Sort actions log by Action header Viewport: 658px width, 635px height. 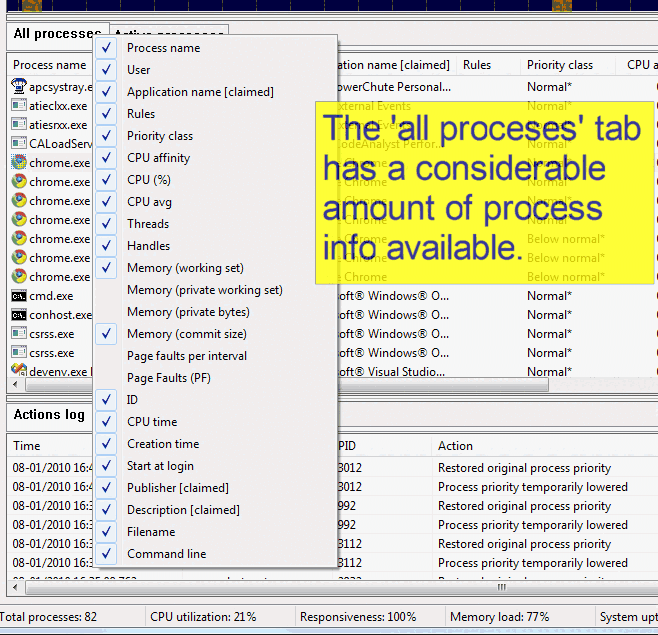point(544,445)
